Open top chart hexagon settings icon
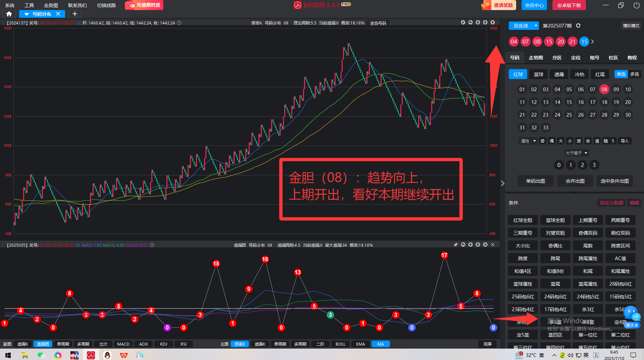644x360 pixels. [x=493, y=22]
